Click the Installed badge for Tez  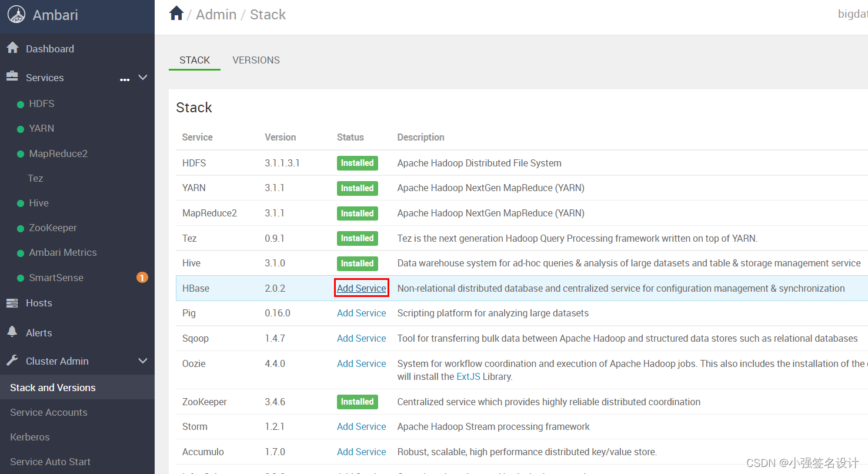(358, 238)
